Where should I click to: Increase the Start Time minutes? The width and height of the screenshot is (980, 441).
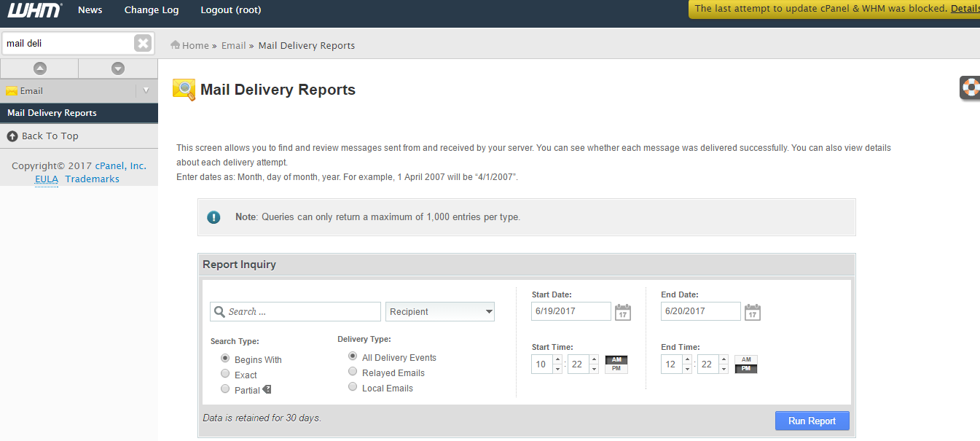tap(594, 359)
